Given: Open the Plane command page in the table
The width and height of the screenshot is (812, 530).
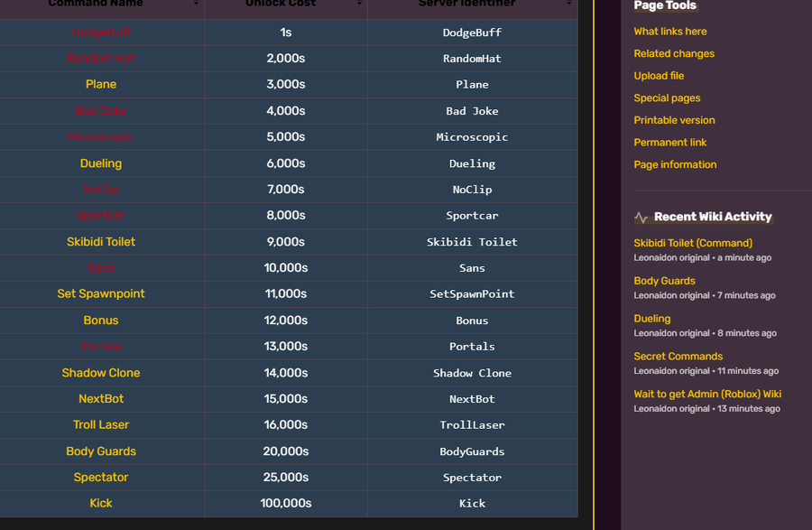Looking at the screenshot, I should point(101,84).
